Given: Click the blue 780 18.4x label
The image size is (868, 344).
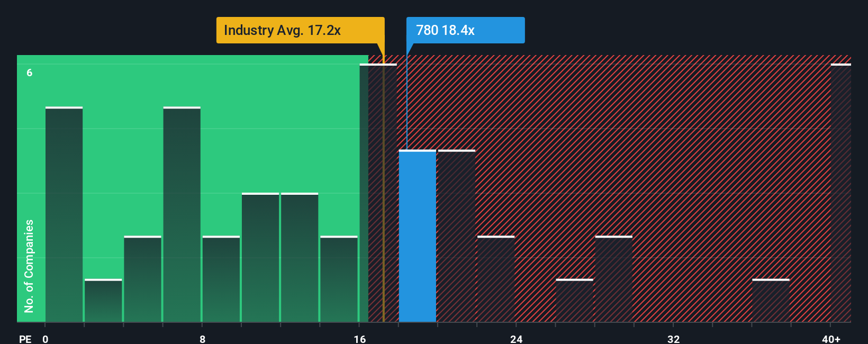Looking at the screenshot, I should tap(465, 30).
